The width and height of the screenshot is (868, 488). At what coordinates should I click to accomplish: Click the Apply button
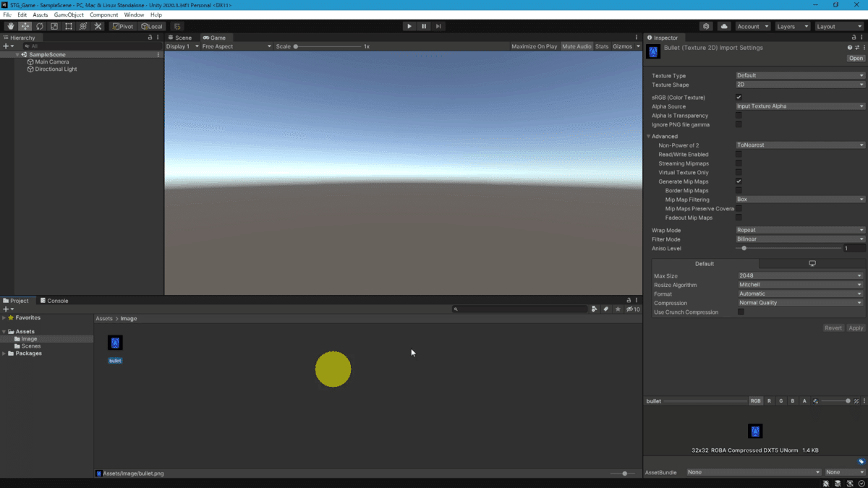tap(856, 328)
